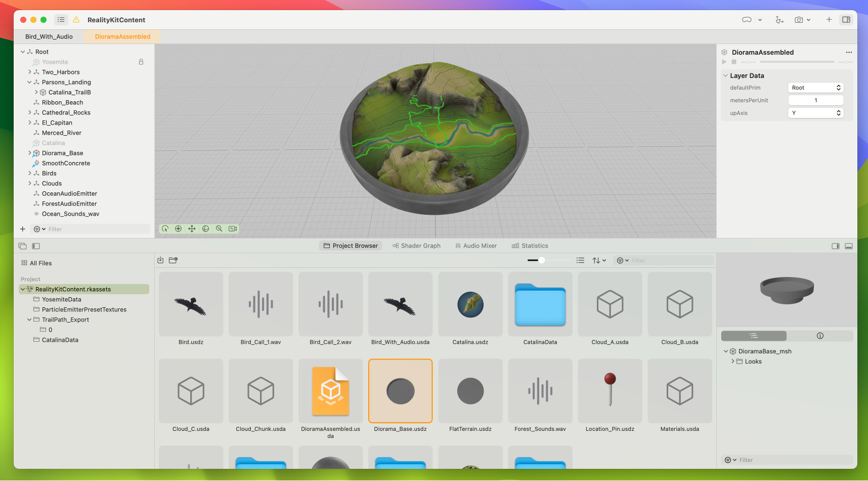Image resolution: width=868 pixels, height=481 pixels.
Task: Click the plus icon to add new content
Action: pos(829,20)
